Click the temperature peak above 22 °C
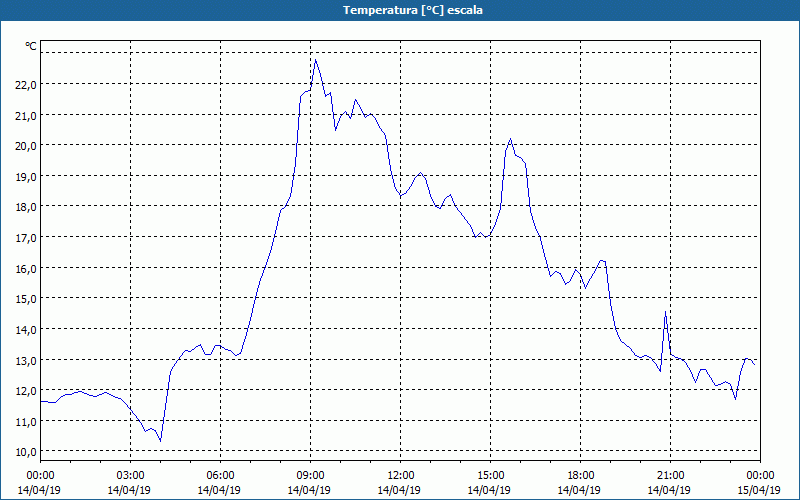 tap(315, 60)
